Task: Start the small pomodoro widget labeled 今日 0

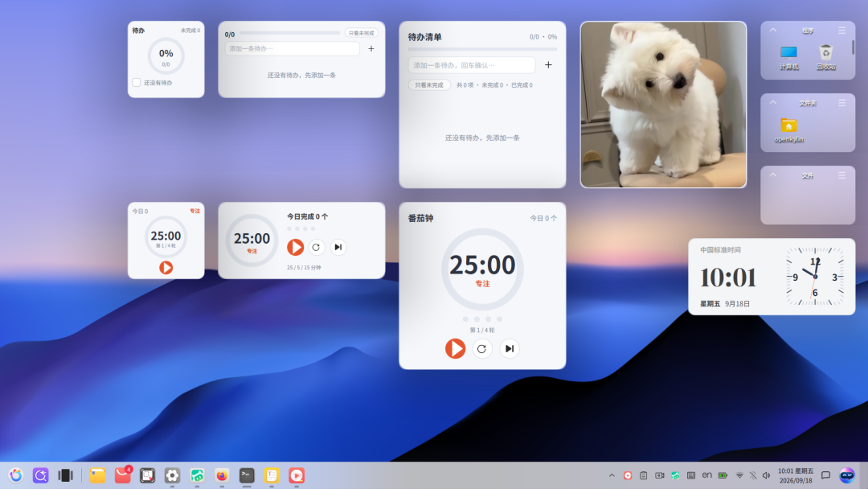Action: click(x=166, y=268)
